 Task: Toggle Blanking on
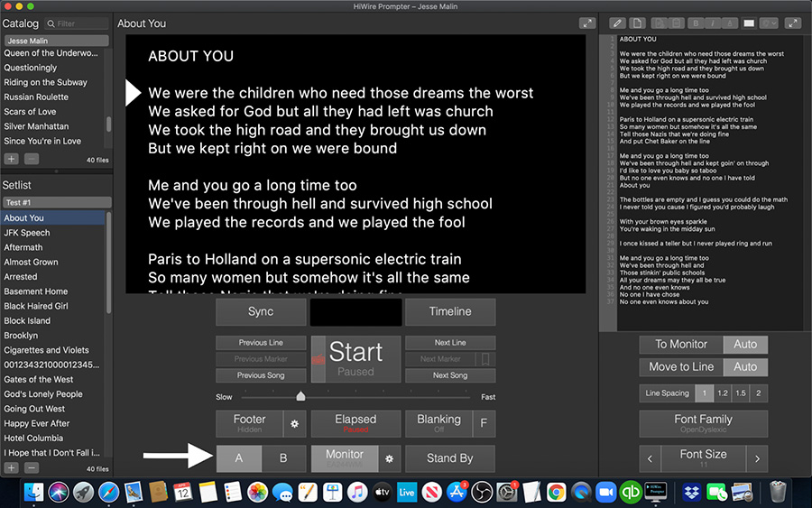(438, 423)
